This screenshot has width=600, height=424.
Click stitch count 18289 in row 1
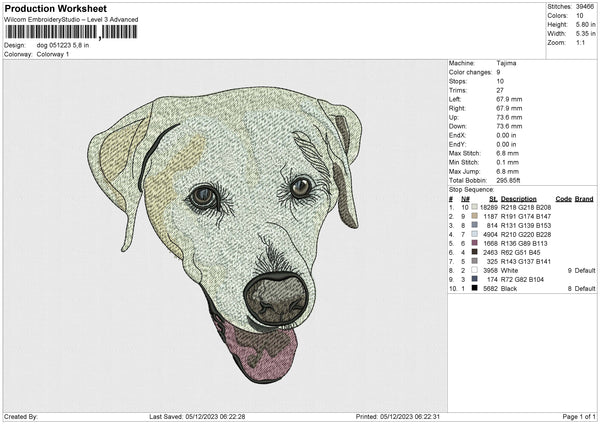pos(489,207)
